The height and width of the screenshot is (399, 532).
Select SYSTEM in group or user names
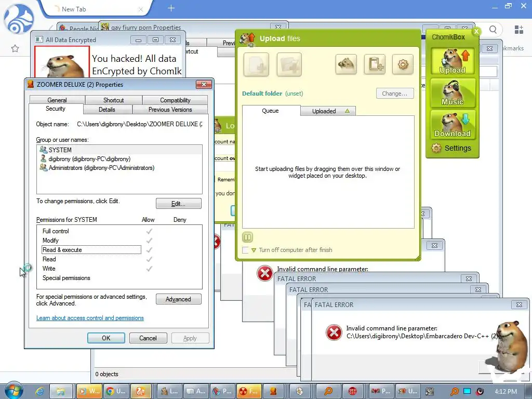tap(119, 150)
